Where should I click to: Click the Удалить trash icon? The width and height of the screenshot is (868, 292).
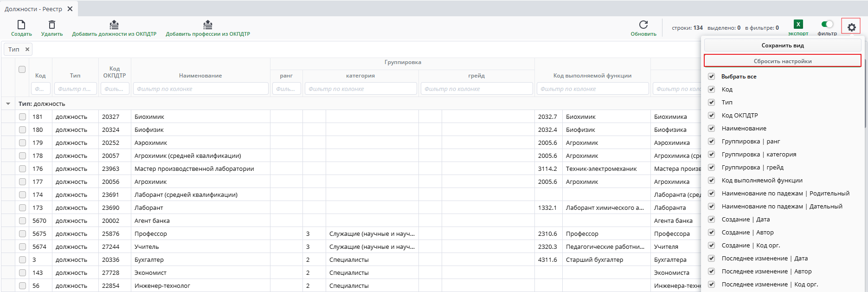(x=52, y=25)
